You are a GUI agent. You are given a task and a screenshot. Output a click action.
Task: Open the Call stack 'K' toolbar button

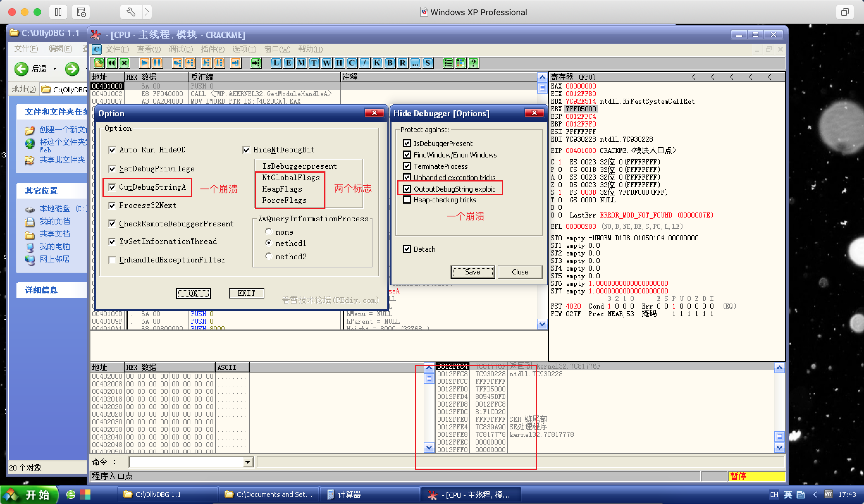pyautogui.click(x=377, y=63)
